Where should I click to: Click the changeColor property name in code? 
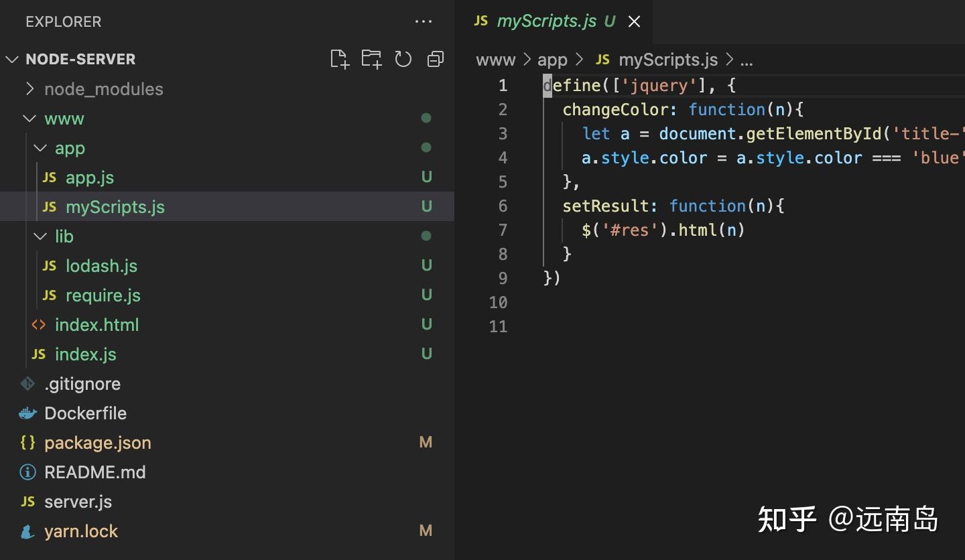(x=615, y=109)
